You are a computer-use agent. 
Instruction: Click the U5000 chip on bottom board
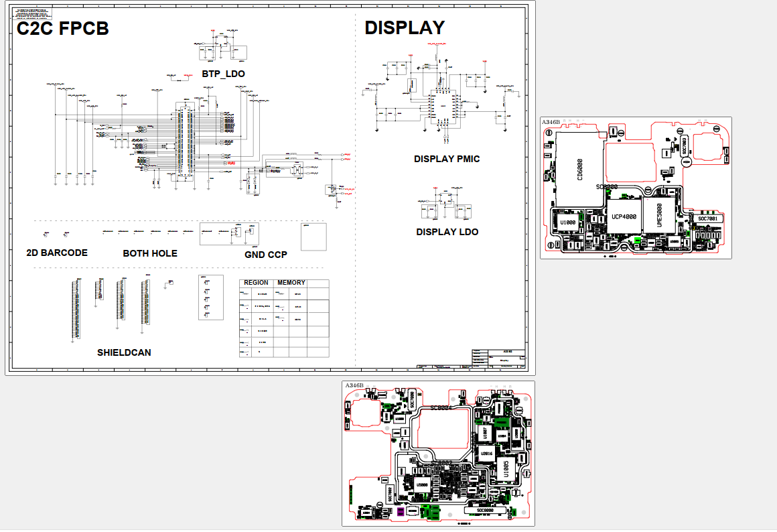point(422,484)
